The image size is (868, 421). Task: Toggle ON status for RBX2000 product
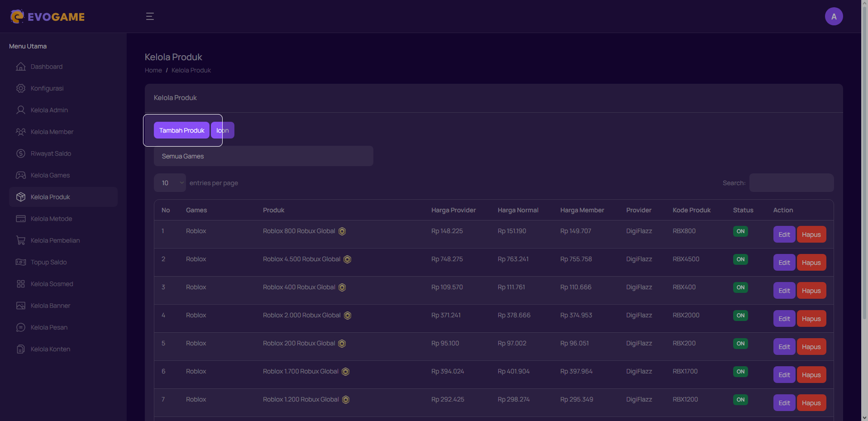740,316
